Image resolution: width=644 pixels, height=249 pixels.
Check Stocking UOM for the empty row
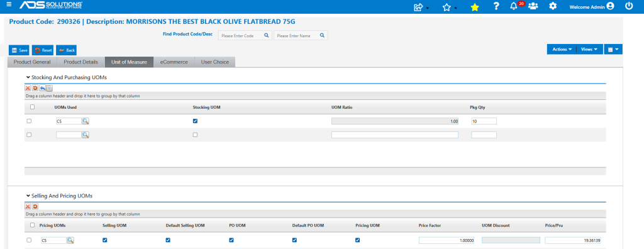pos(195,135)
